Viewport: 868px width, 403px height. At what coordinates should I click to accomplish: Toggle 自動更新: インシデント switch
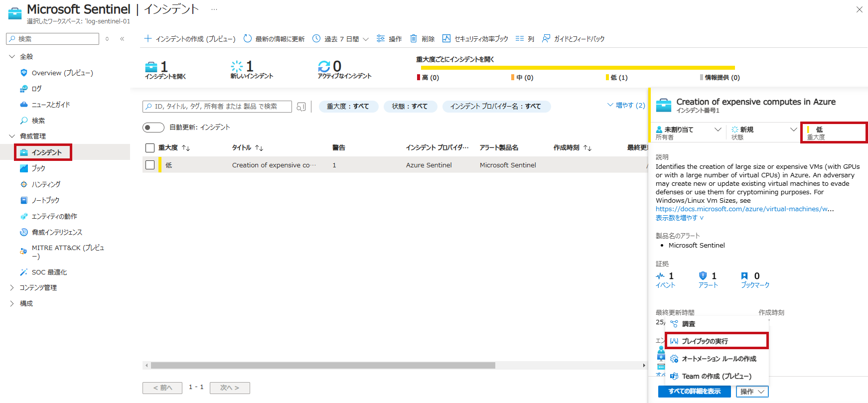click(153, 128)
